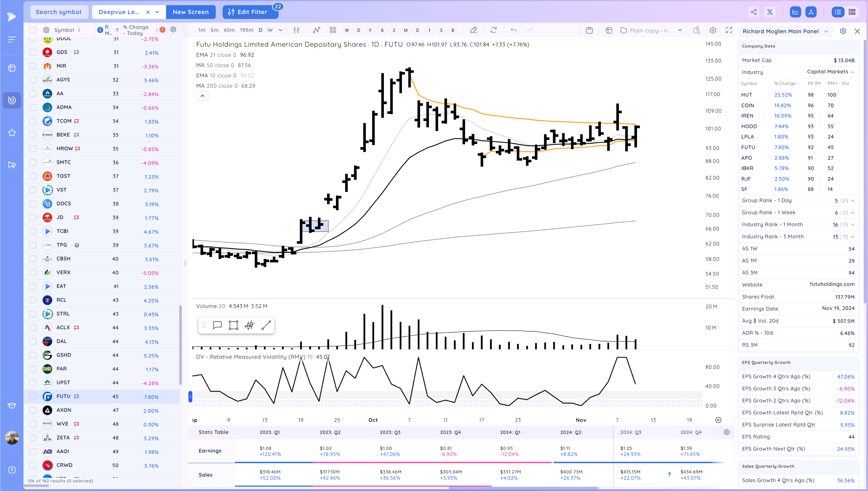Screen dimensions: 868x491
Task: Toggle fullscreen chart icon
Action: 729,30
